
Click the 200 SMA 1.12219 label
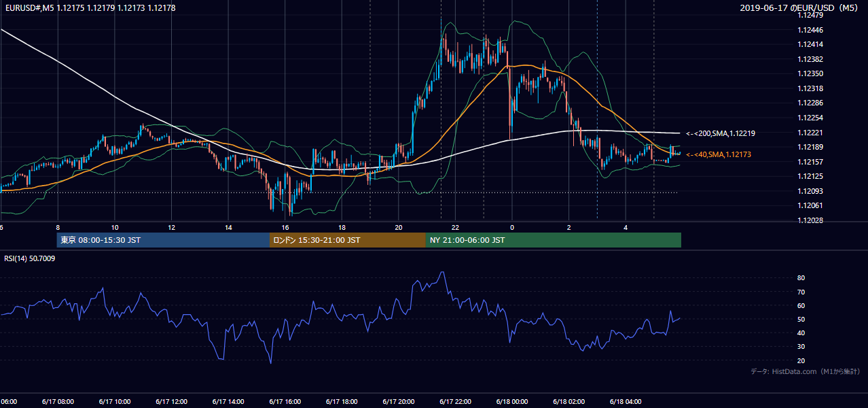(x=721, y=133)
